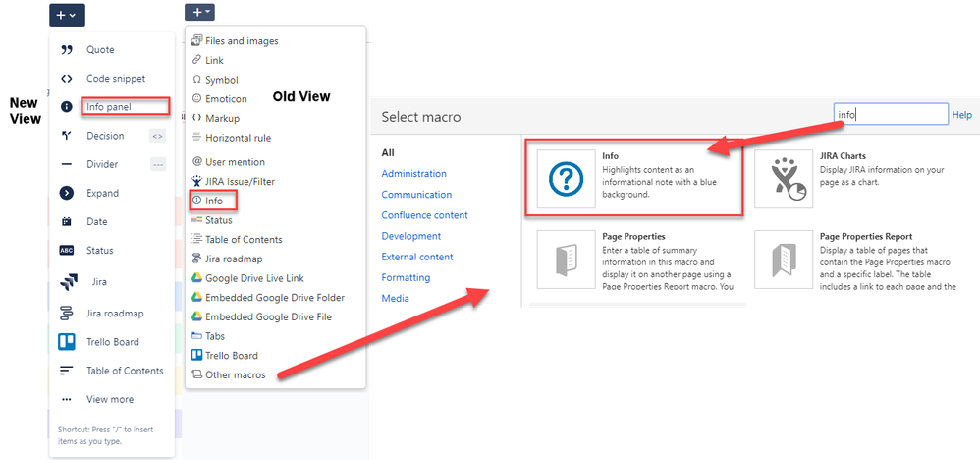
Task: Click the Table of Contents icon in new menu
Action: coord(66,372)
